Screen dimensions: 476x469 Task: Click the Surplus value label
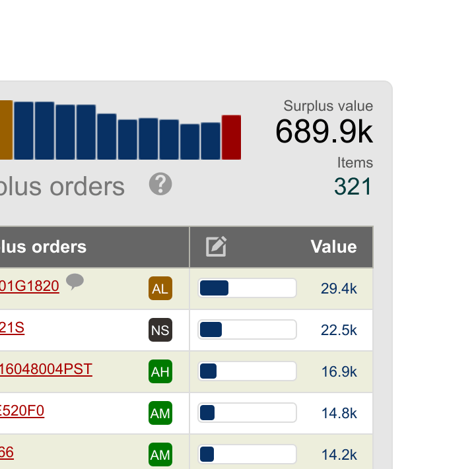tap(328, 106)
